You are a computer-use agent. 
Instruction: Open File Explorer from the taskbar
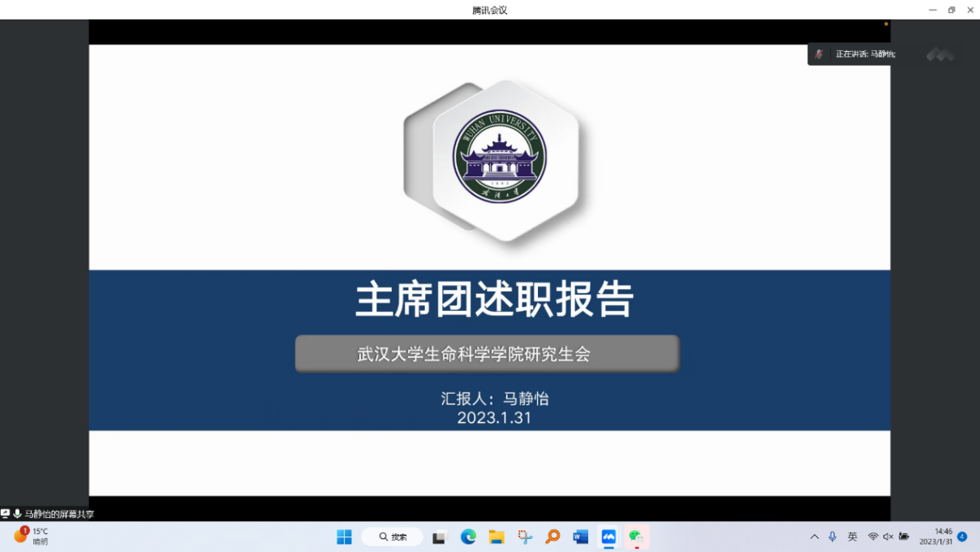pos(496,537)
